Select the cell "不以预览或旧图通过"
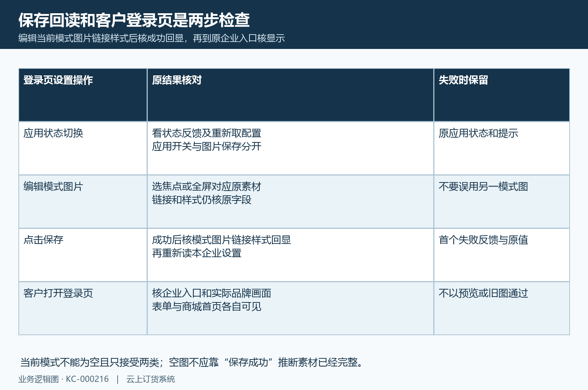This screenshot has height=390, width=588. point(502,308)
